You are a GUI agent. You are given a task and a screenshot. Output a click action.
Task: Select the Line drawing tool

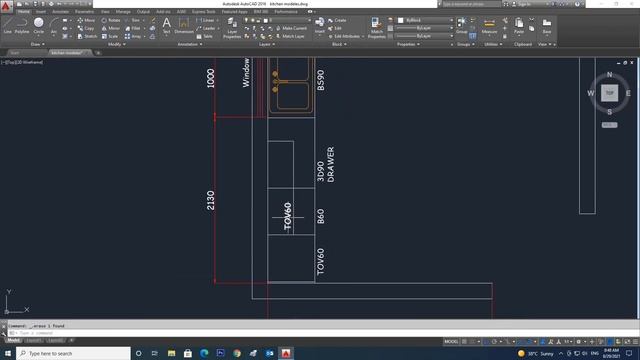point(7,25)
